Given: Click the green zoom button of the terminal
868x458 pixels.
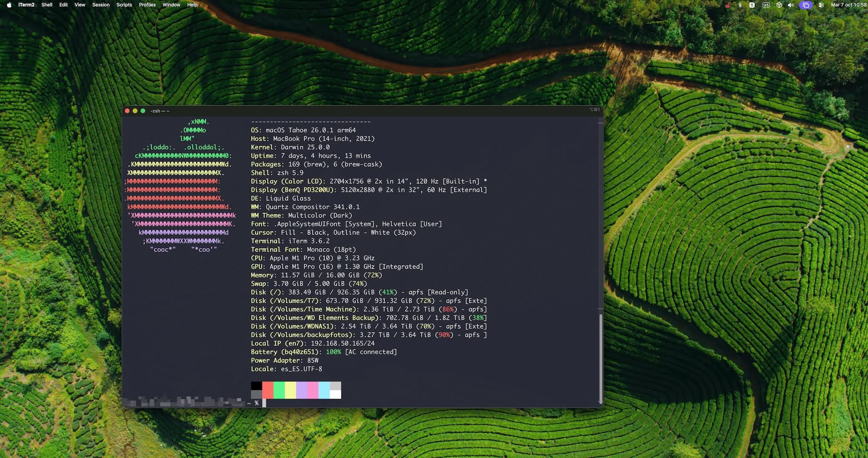Looking at the screenshot, I should (x=143, y=111).
